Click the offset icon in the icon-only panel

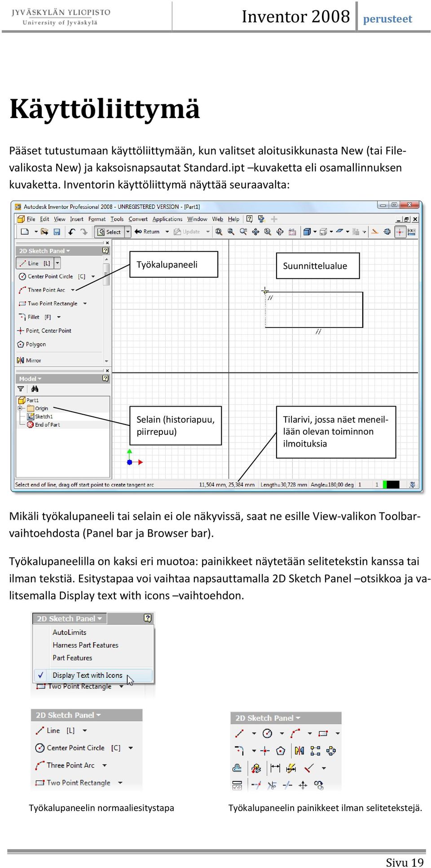coord(237,768)
